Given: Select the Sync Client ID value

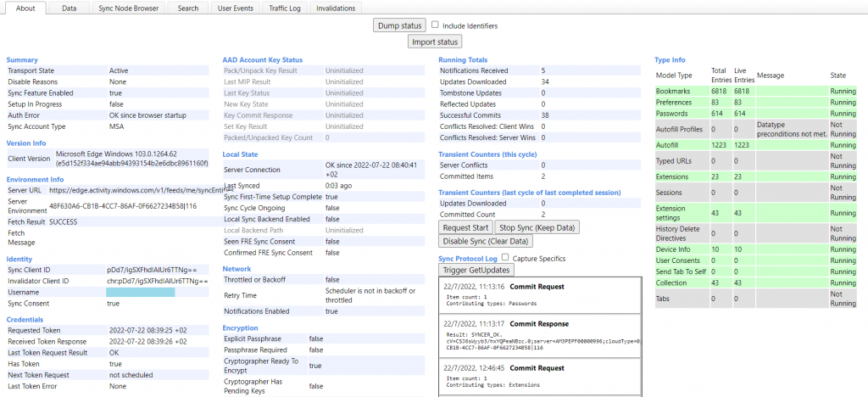Looking at the screenshot, I should (150, 271).
